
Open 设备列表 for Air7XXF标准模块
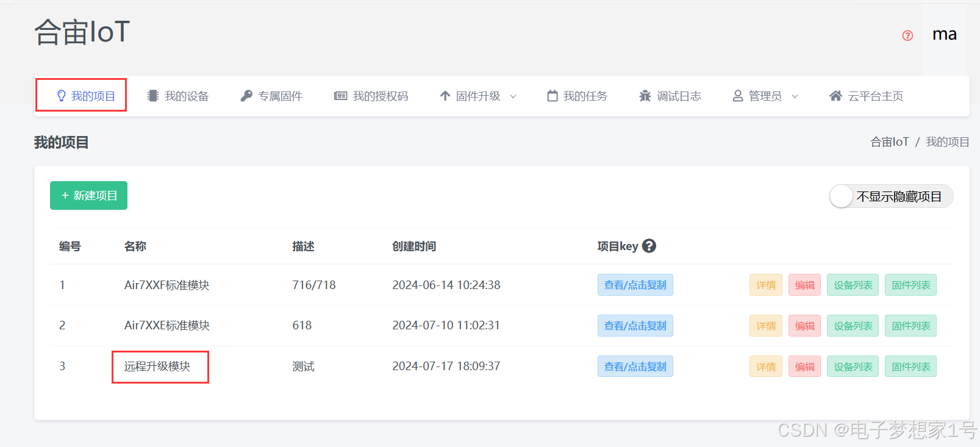click(x=853, y=285)
